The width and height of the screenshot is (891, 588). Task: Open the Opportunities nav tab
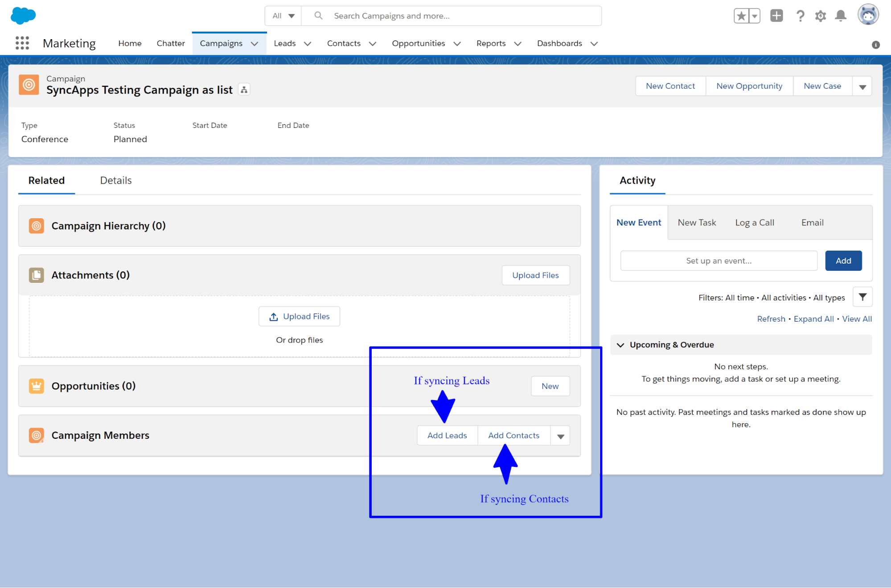tap(419, 43)
